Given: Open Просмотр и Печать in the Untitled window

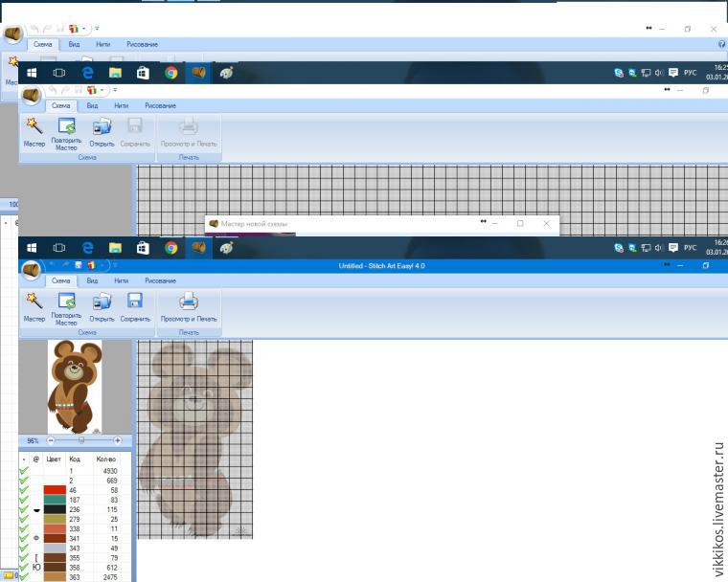Looking at the screenshot, I should [x=189, y=306].
